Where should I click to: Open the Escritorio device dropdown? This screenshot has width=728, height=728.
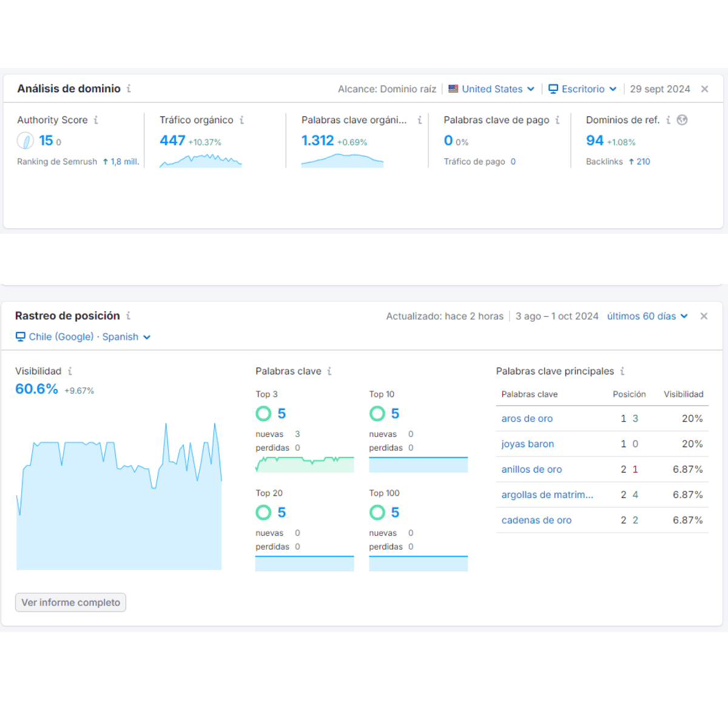582,89
